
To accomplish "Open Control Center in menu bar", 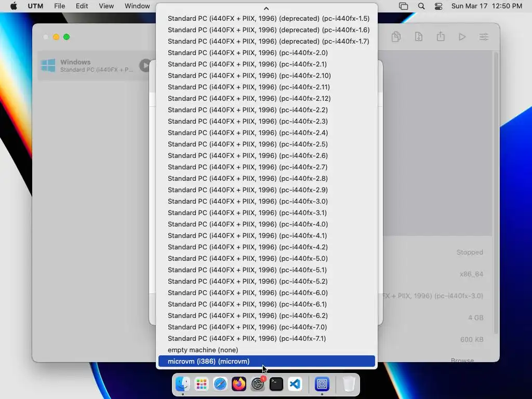I will [x=438, y=6].
